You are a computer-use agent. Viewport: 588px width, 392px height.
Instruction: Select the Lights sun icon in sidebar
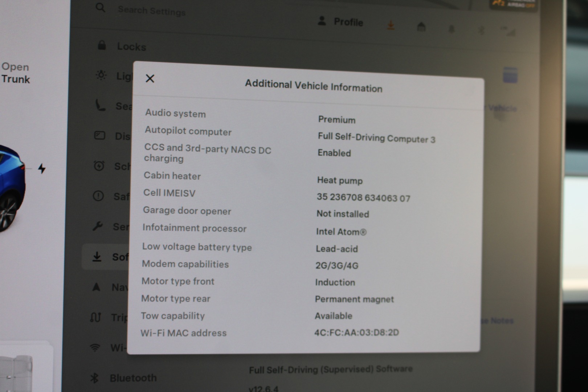pyautogui.click(x=101, y=75)
